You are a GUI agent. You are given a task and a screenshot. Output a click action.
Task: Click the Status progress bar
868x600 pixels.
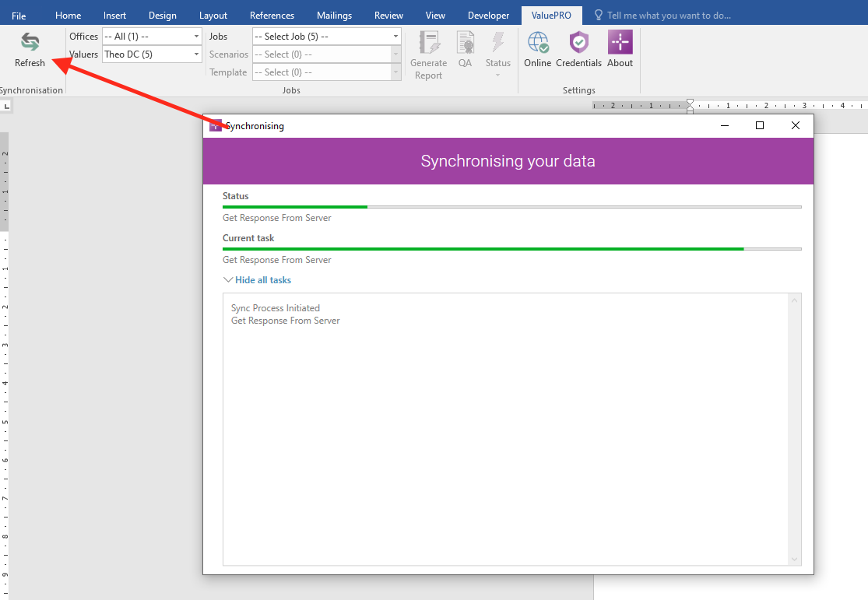[x=512, y=207]
